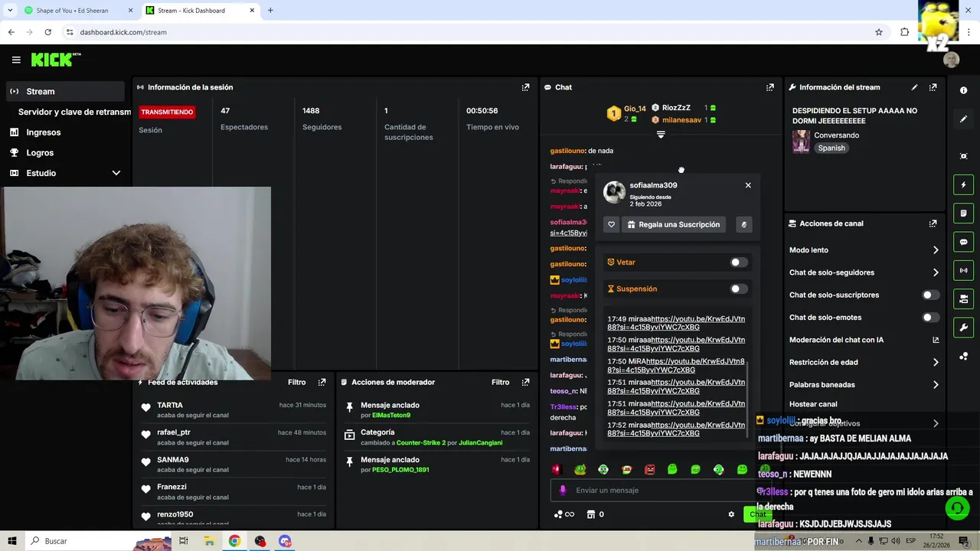
Task: Collapse the chat leaderboard with the arrow
Action: [661, 135]
